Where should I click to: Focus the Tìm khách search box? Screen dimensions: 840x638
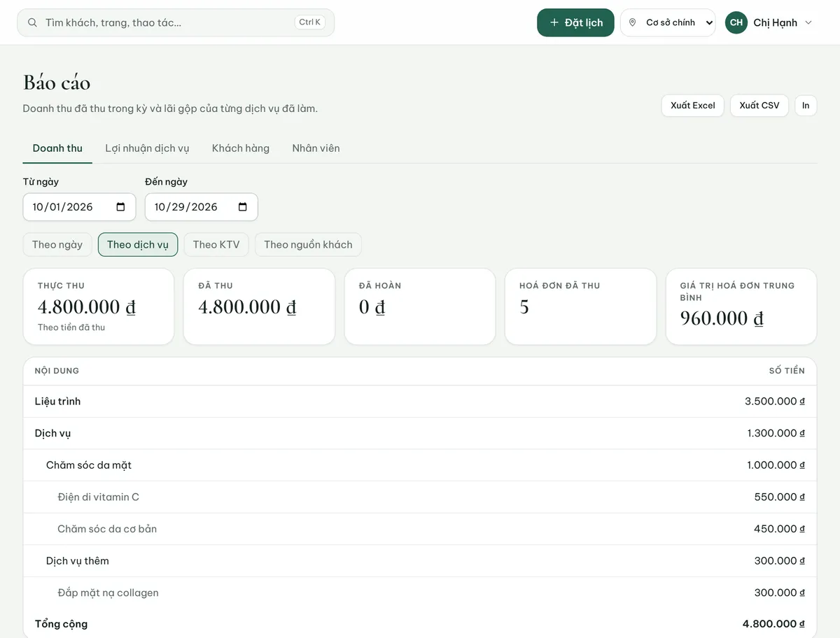click(176, 22)
